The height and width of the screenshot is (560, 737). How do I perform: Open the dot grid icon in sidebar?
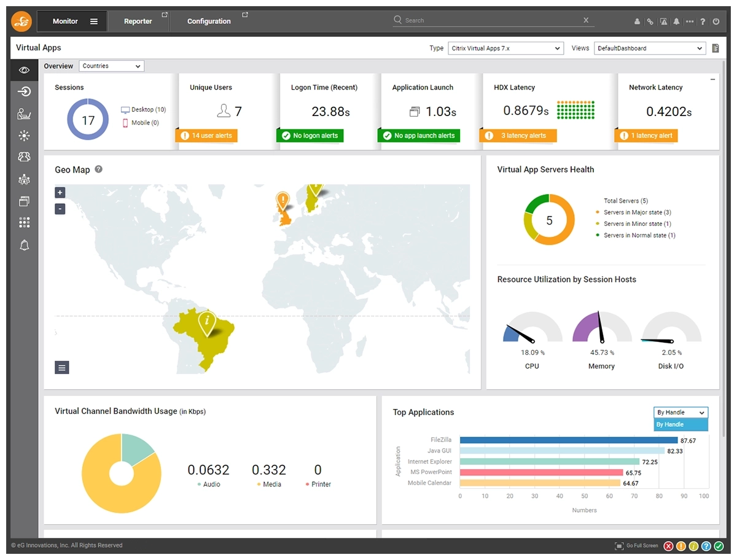[24, 222]
